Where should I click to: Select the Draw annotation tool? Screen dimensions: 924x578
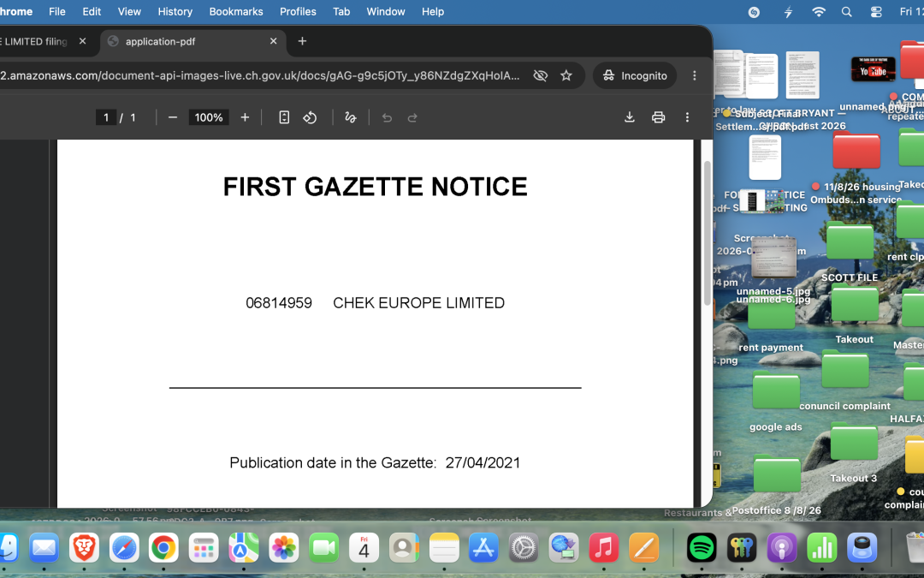[x=351, y=117]
